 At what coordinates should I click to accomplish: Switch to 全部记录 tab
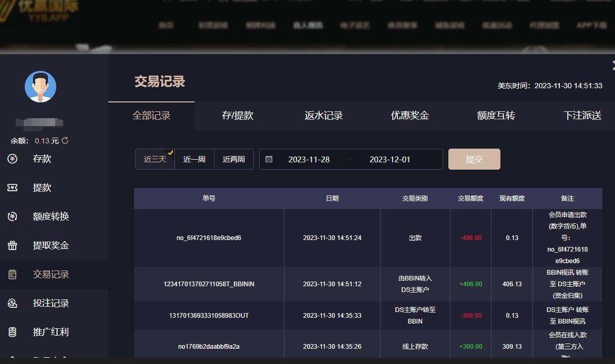151,116
